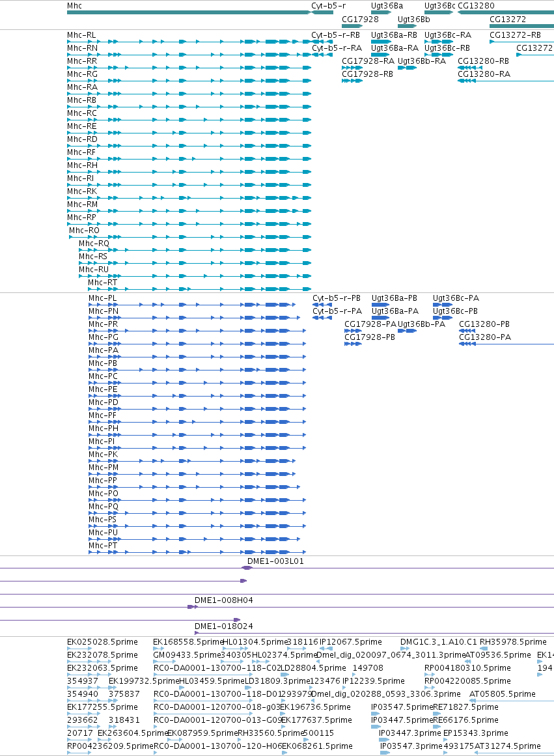
Task: Click the Ugt36Bc-RA transcript label
Action: pos(448,35)
